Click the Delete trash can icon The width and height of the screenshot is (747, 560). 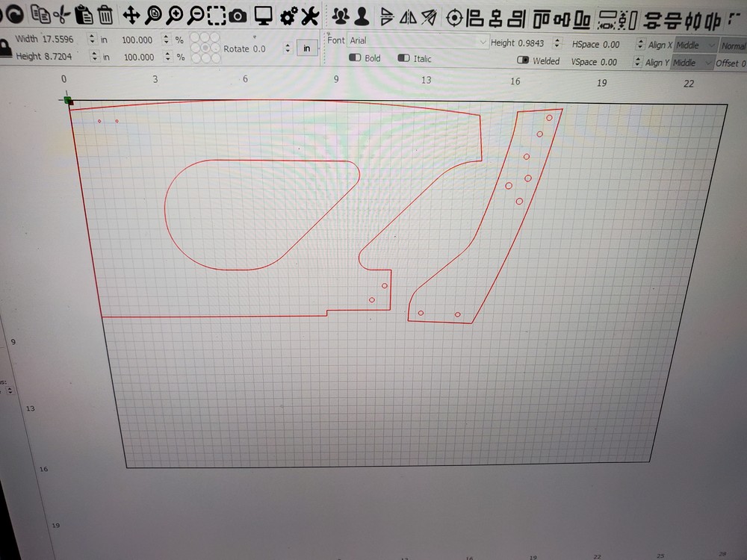click(x=105, y=15)
